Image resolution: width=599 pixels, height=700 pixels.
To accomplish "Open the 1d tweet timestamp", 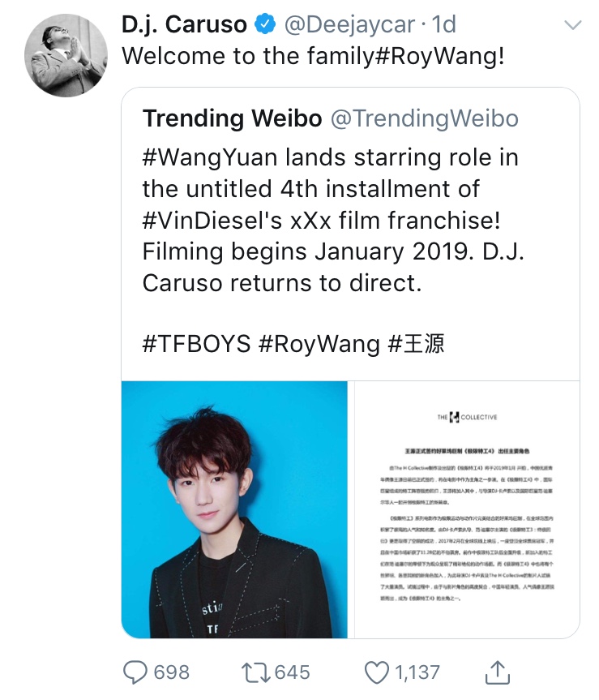I will [x=444, y=24].
